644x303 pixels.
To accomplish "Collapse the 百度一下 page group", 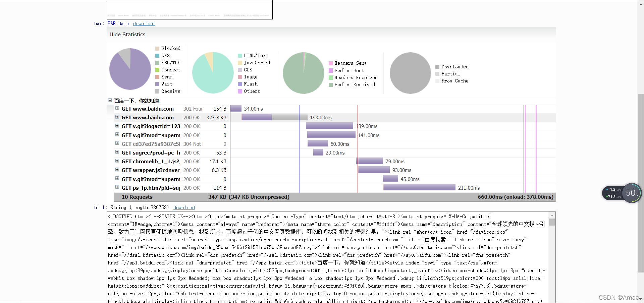I will [110, 100].
